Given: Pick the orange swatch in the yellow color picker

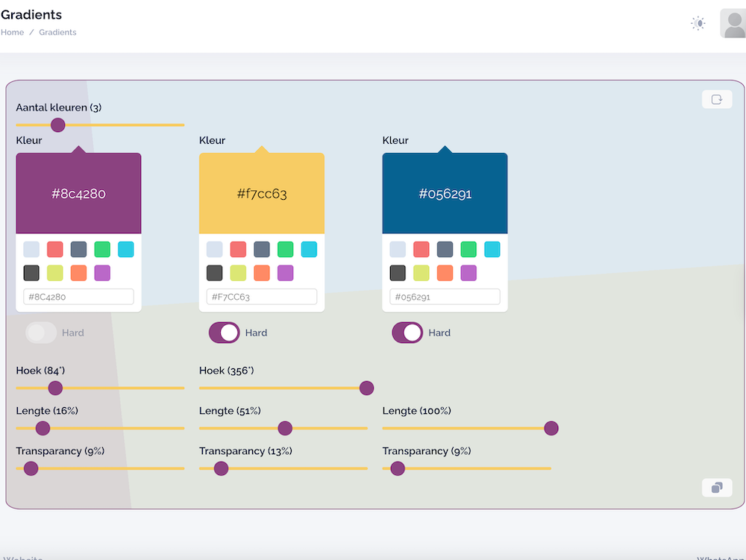Looking at the screenshot, I should [x=262, y=273].
